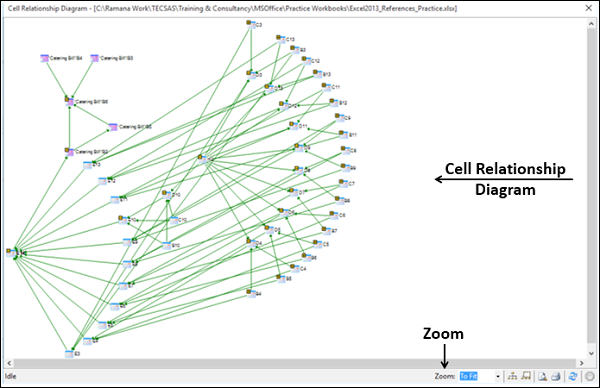
Task: Click the printer icon
Action: tap(556, 377)
